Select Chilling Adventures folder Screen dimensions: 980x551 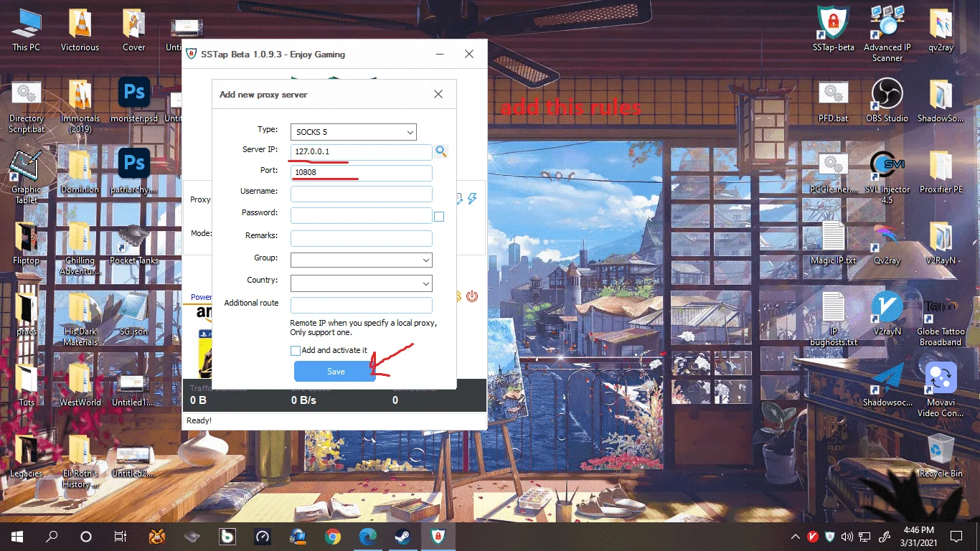[x=80, y=248]
